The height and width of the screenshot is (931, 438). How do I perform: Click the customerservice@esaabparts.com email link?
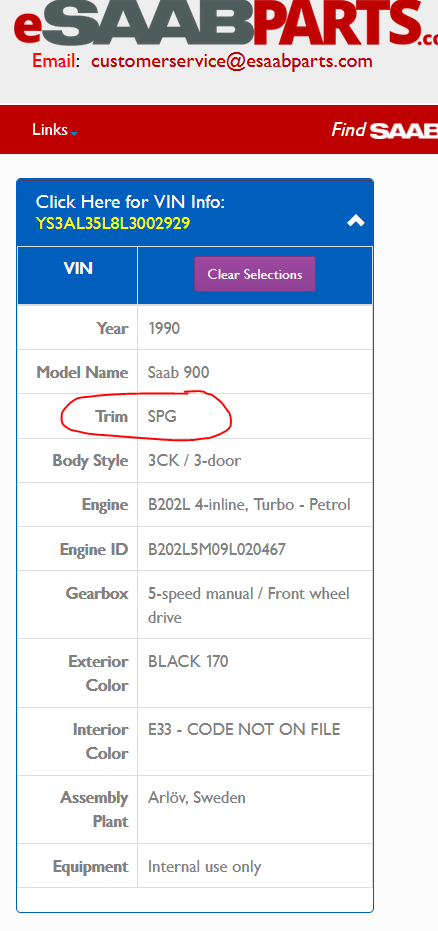click(x=231, y=61)
